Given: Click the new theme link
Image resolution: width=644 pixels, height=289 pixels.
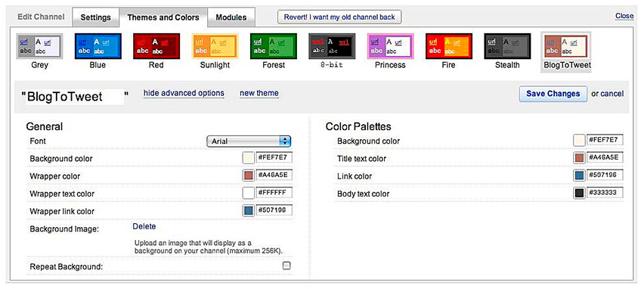Looking at the screenshot, I should (x=259, y=93).
